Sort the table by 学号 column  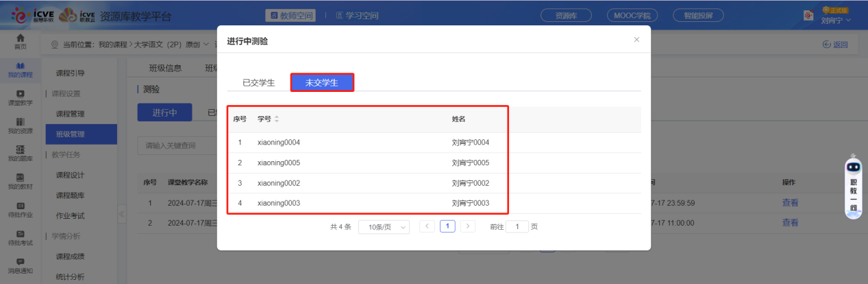(x=277, y=119)
